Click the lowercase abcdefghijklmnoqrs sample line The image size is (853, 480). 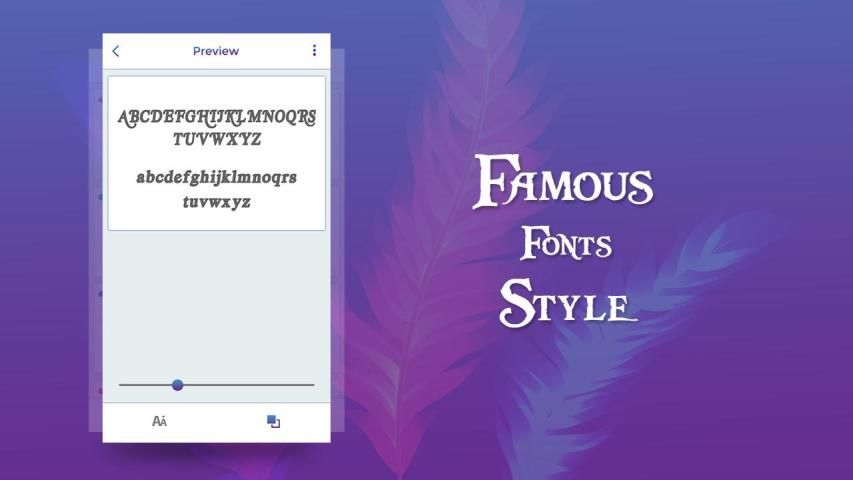[217, 178]
